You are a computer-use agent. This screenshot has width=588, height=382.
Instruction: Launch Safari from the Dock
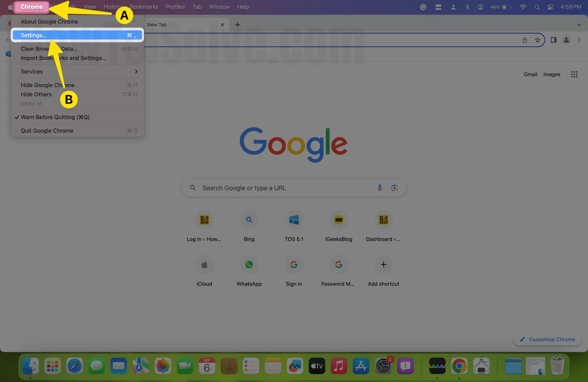click(74, 366)
